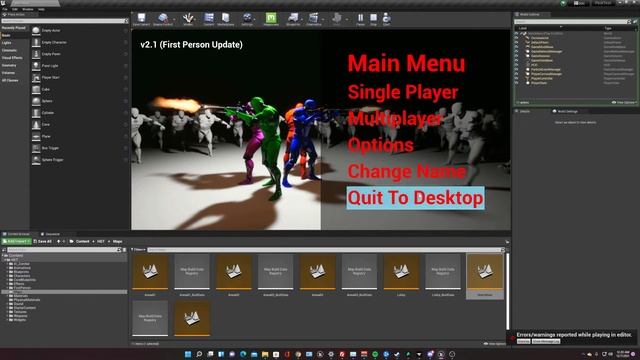The height and width of the screenshot is (360, 640).
Task: Toggle visibility of PlayerState in outliner
Action: click(x=516, y=83)
